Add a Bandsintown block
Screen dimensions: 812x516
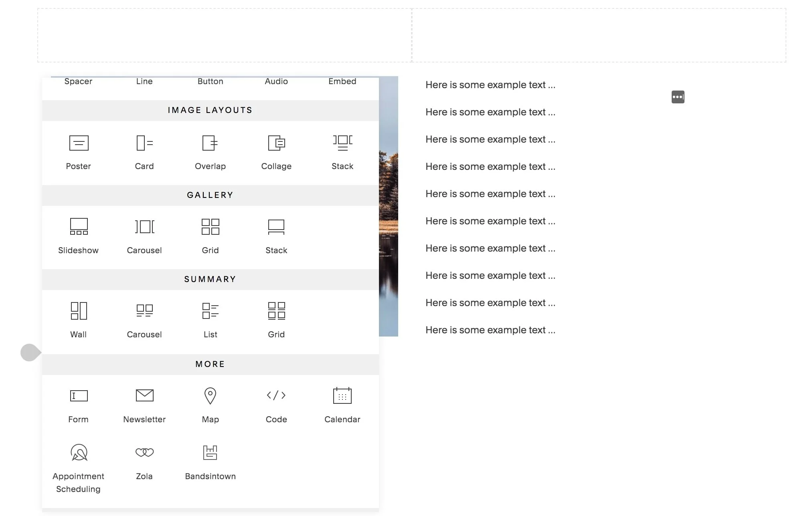[210, 463]
